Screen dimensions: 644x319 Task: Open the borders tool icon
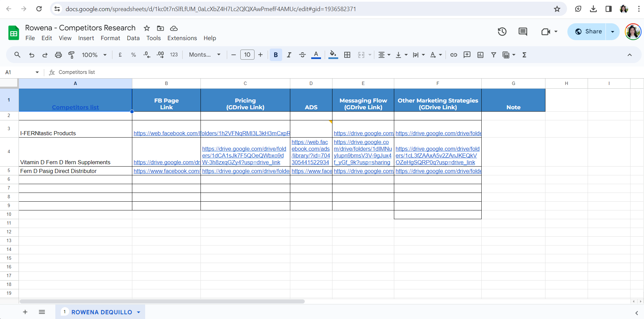tap(347, 55)
